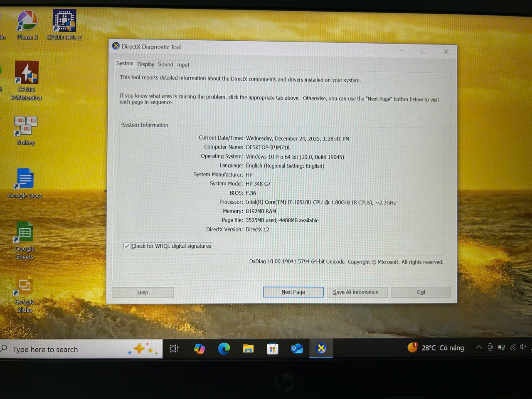Click the Next Page button
The image size is (532, 399).
(293, 292)
